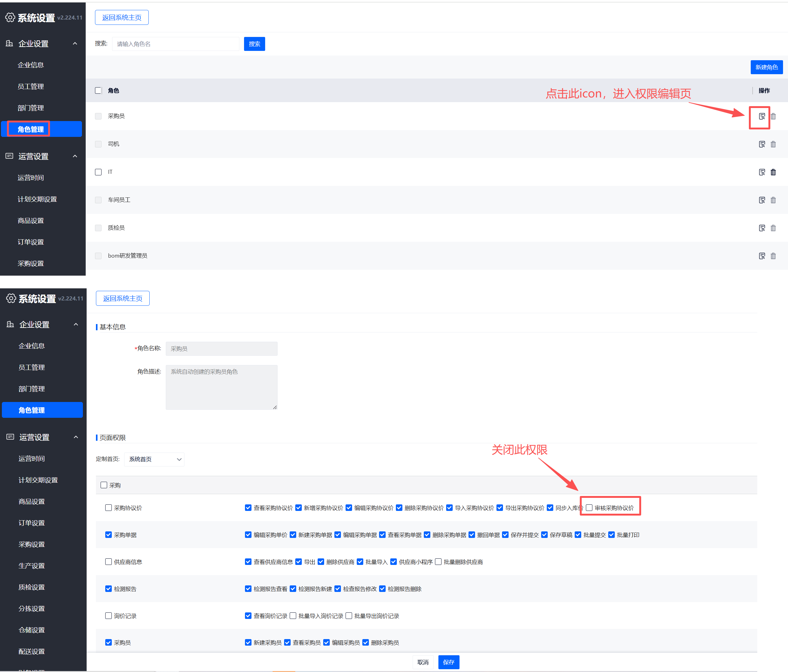
Task: Click the 请输入角色名 search field
Action: (175, 44)
